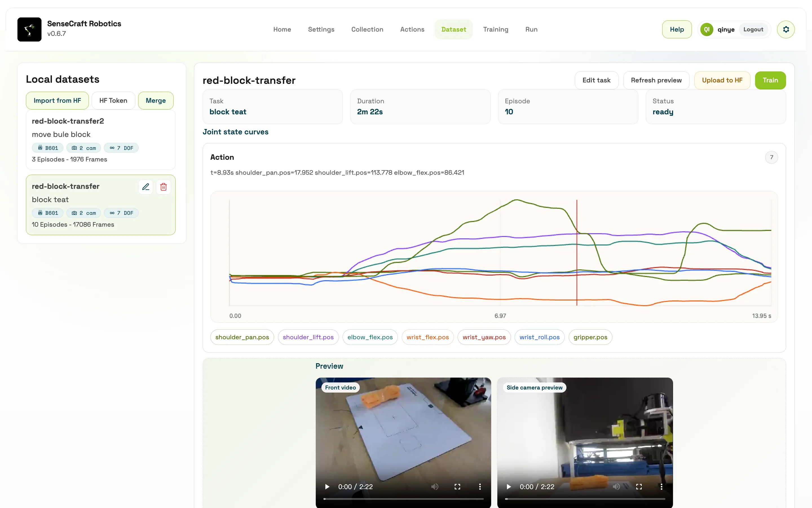Click the Task block teat card
812x508 pixels.
tap(272, 107)
